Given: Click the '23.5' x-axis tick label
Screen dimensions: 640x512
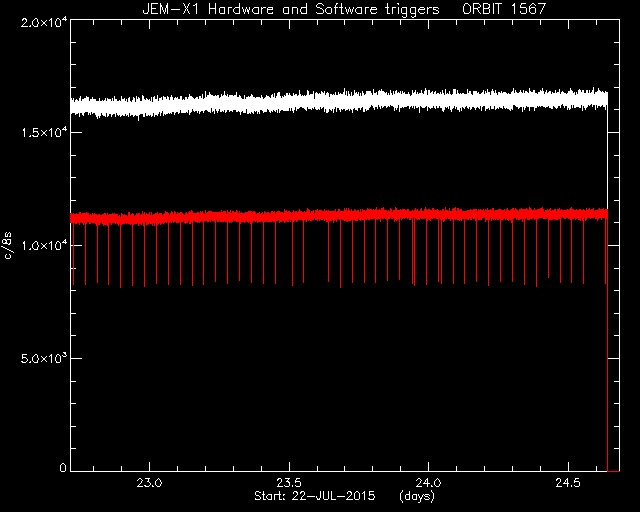Looking at the screenshot, I should 289,483.
